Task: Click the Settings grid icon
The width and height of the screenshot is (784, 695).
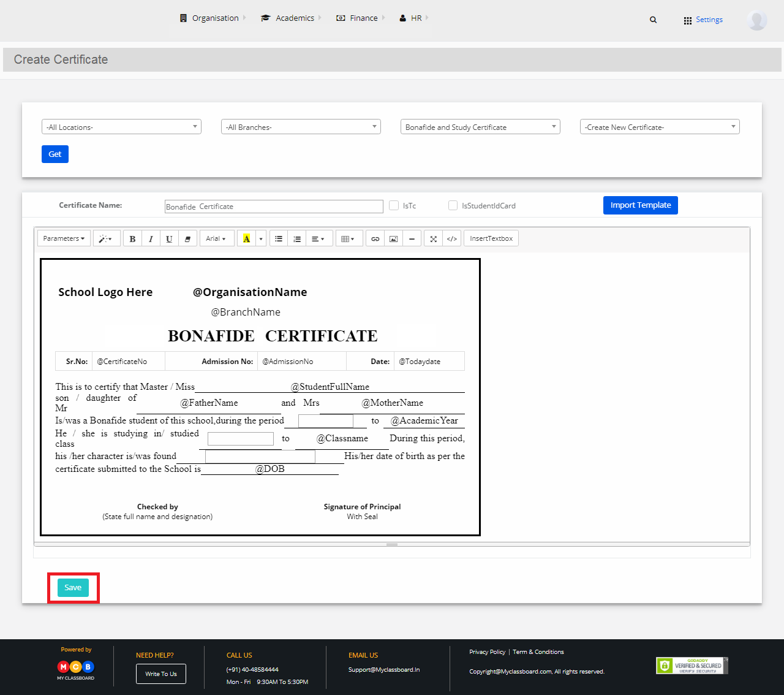Action: [x=687, y=20]
